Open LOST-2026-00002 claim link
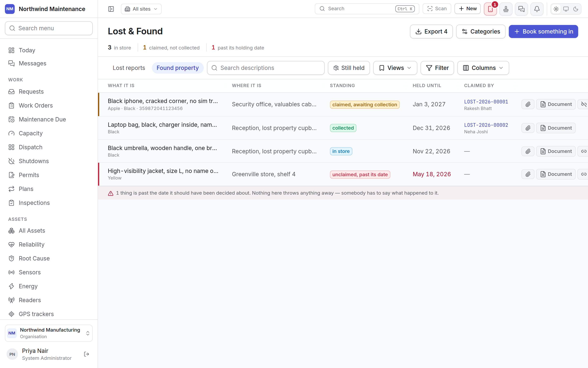The image size is (588, 368). [x=486, y=125]
